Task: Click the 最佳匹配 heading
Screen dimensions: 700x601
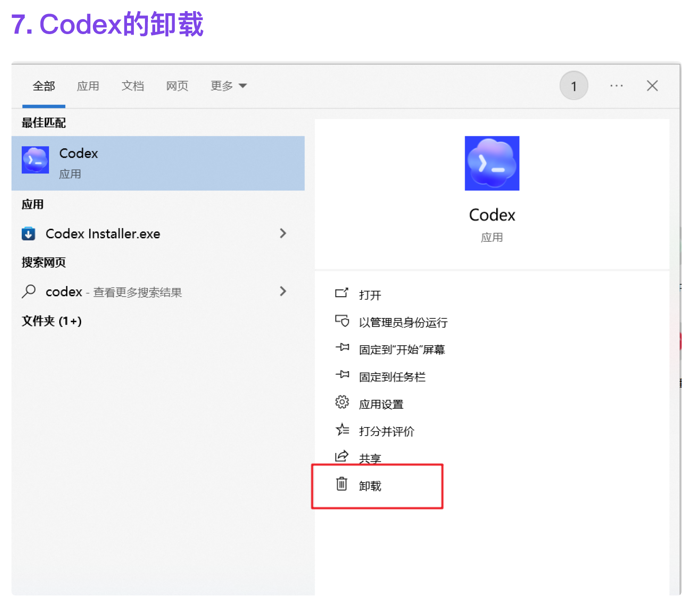Action: (x=43, y=123)
